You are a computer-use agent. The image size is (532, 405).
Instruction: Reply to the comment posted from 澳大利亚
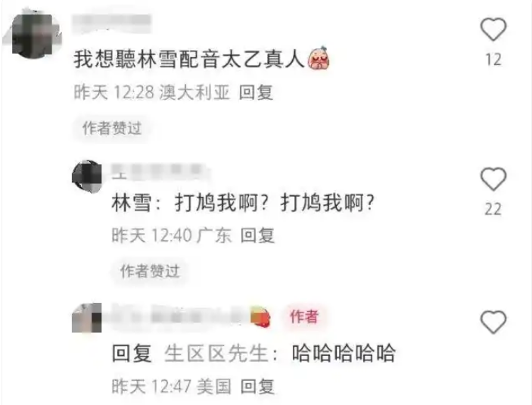click(x=256, y=92)
